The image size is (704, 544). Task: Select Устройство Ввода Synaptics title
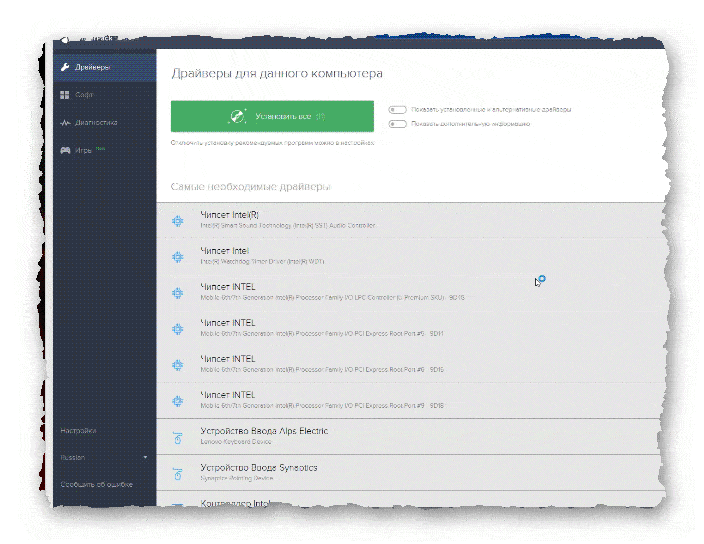(259, 467)
